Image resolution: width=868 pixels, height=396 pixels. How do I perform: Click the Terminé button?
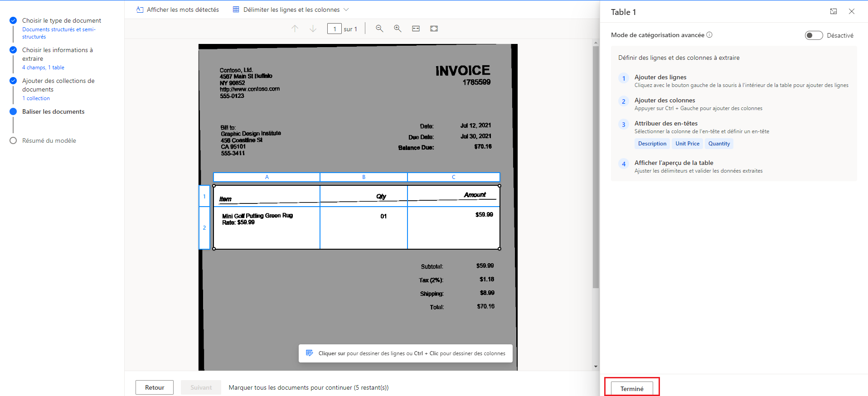[631, 388]
